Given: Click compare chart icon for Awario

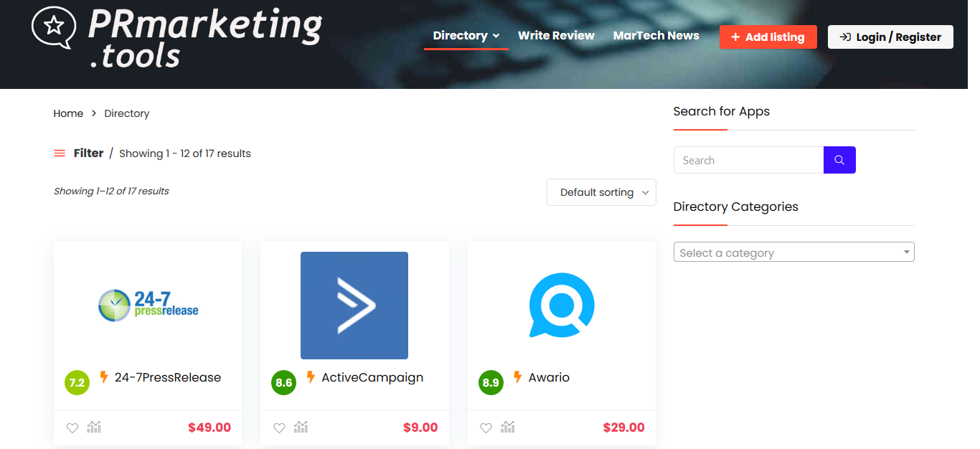Looking at the screenshot, I should pyautogui.click(x=508, y=427).
